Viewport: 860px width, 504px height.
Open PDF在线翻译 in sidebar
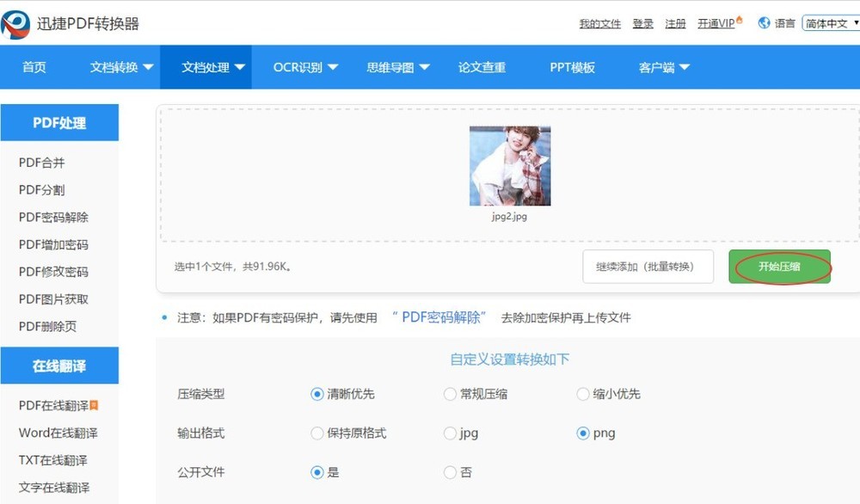(53, 405)
